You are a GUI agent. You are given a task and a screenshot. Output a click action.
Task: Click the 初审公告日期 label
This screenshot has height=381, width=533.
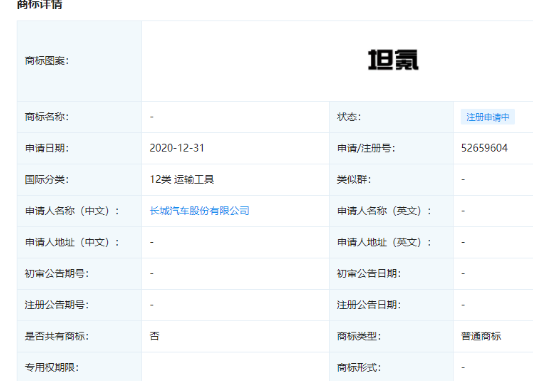[369, 274]
